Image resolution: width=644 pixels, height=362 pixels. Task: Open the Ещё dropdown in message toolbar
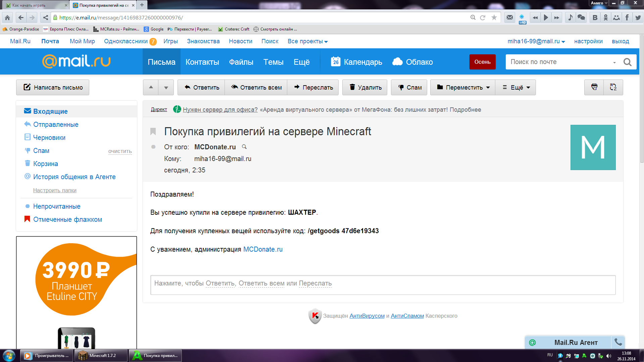coord(516,87)
